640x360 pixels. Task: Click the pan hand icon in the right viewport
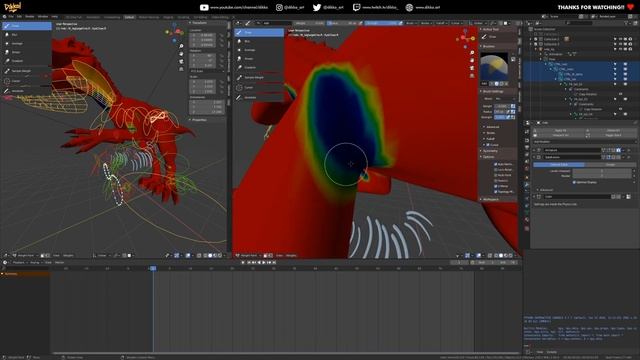pyautogui.click(x=472, y=60)
